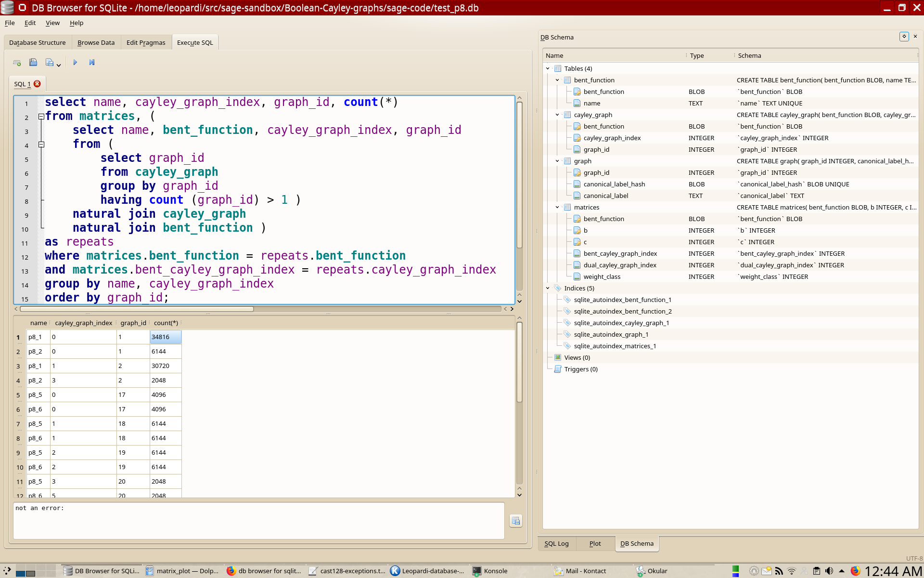Viewport: 924px width, 578px height.
Task: Toggle code fold marker at line 4
Action: coord(41,144)
